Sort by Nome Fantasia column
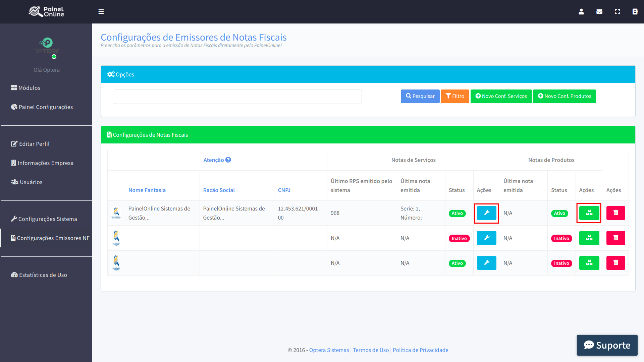The image size is (644, 362). (x=147, y=190)
